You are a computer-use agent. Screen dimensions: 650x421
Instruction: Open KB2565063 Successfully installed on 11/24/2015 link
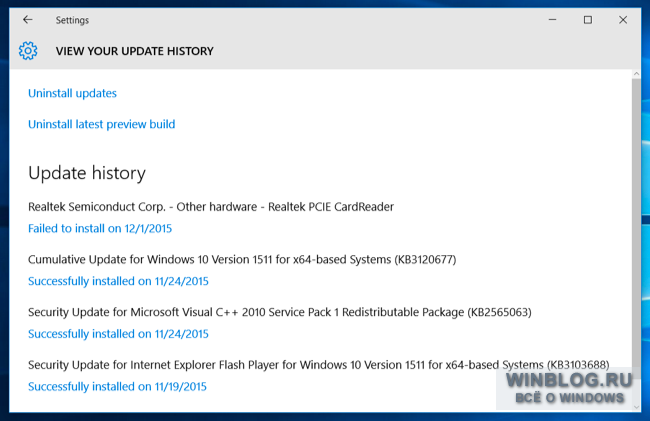tap(118, 334)
